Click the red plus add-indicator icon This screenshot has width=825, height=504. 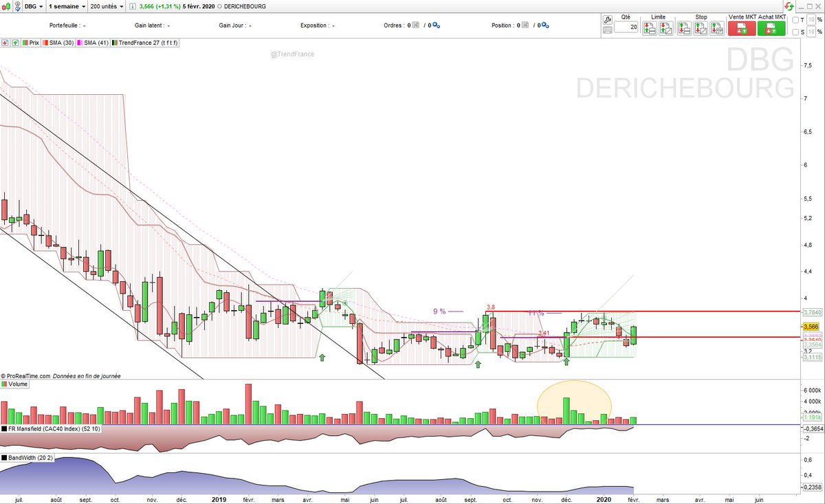5,43
